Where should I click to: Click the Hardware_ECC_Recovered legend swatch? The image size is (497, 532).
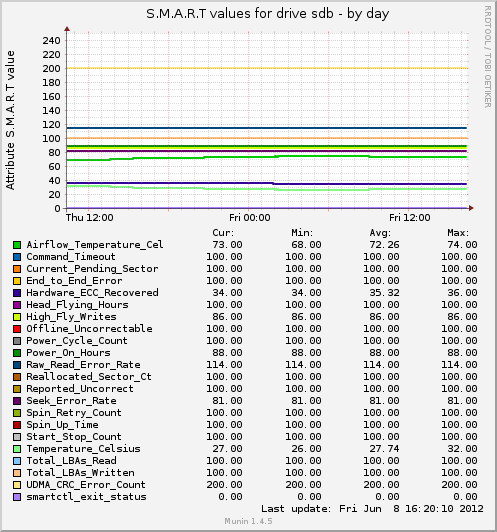(x=17, y=293)
